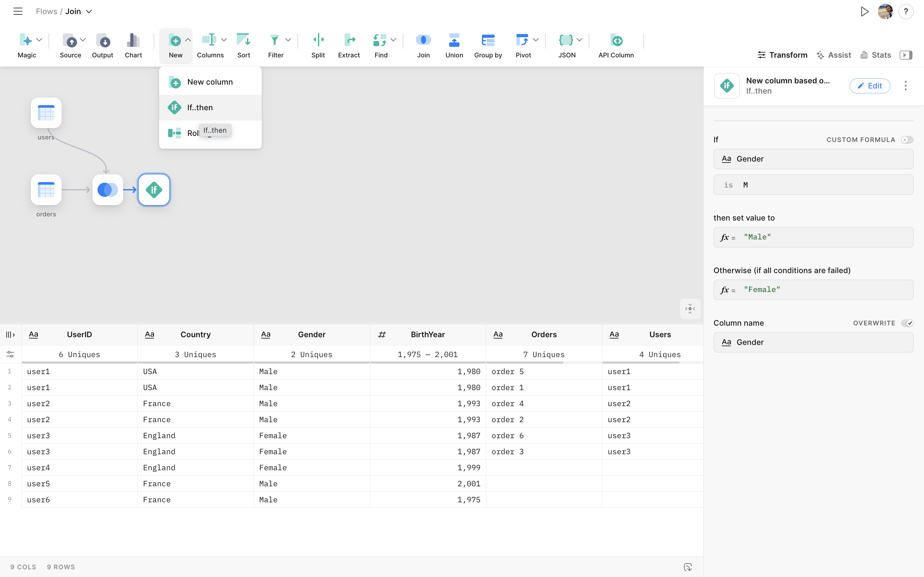Select the Join node on canvas
The width and height of the screenshot is (924, 577).
(x=108, y=190)
